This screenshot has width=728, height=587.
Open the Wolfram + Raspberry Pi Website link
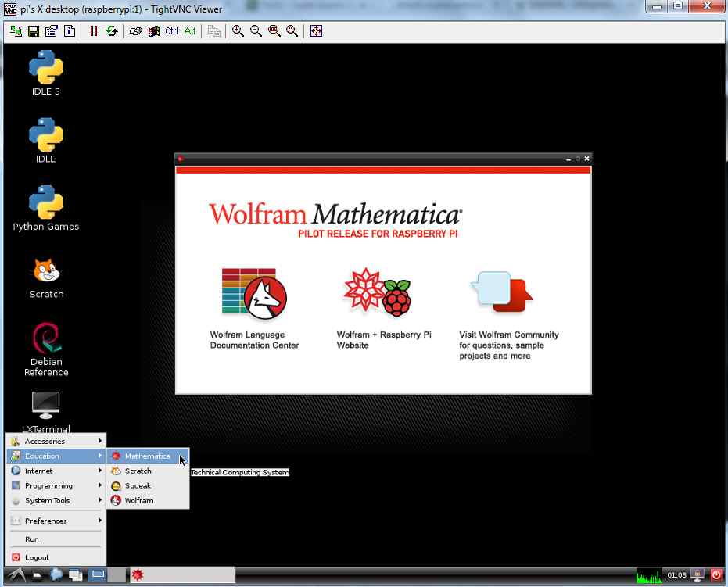[x=384, y=340]
